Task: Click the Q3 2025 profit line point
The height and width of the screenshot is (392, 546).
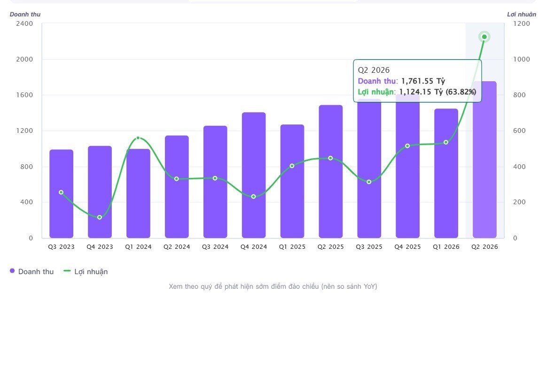Action: [x=369, y=182]
